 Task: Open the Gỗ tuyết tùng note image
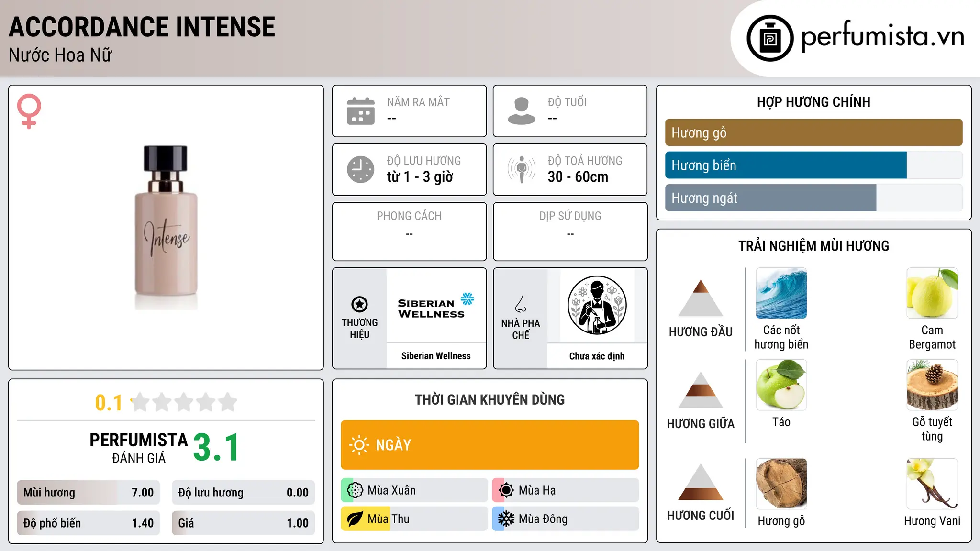point(932,385)
